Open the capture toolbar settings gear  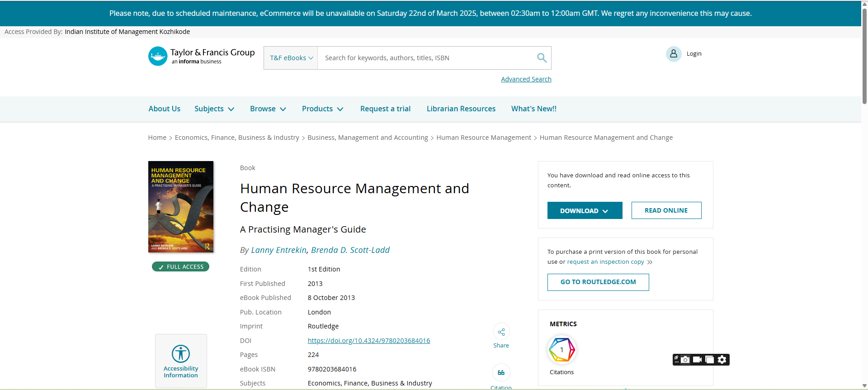[722, 360]
